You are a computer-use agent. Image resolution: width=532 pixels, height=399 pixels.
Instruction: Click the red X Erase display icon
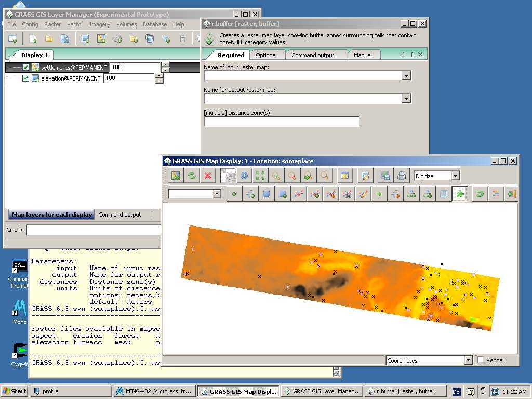point(208,176)
